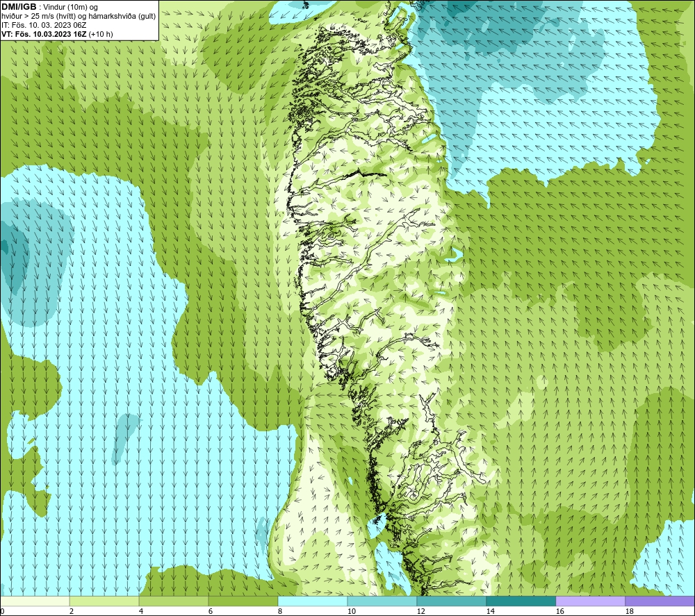Screen dimensions: 695x616
Task: Select the purple swatch above 18 m/s
Action: 660,601
